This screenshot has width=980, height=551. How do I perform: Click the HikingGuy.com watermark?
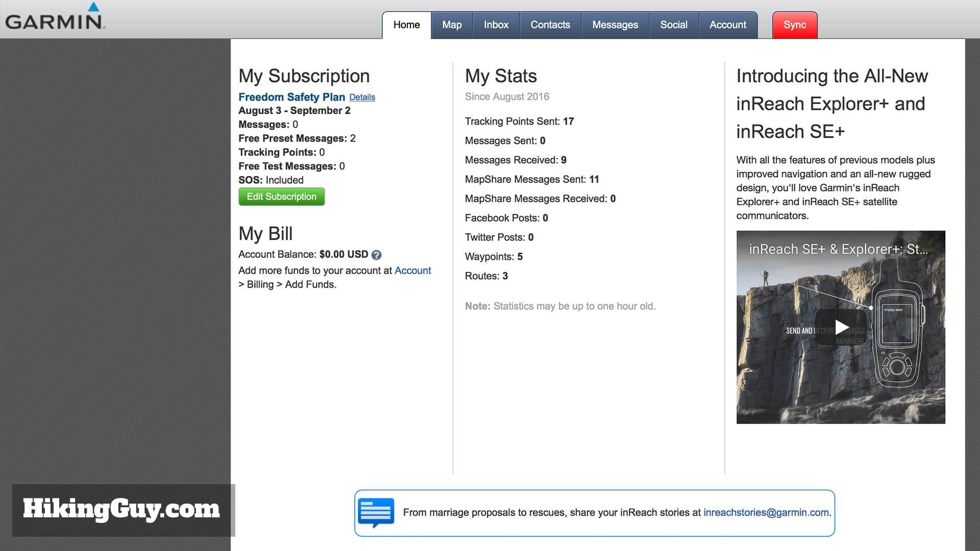tap(120, 509)
